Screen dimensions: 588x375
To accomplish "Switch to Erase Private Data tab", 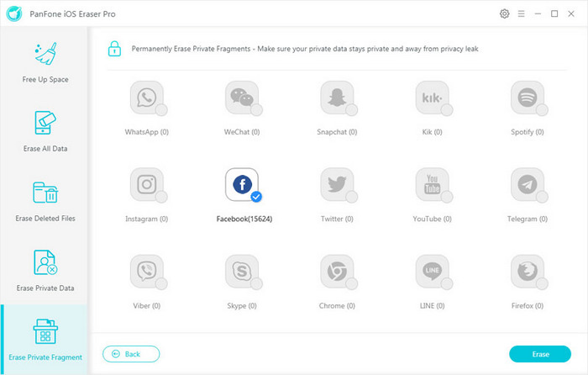I will click(45, 271).
